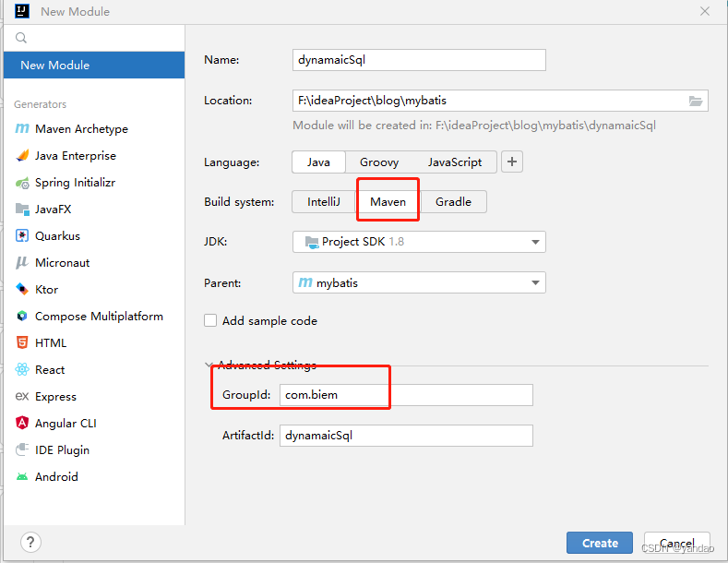Select Maven Archetype generator
The width and height of the screenshot is (728, 563).
[x=94, y=128]
